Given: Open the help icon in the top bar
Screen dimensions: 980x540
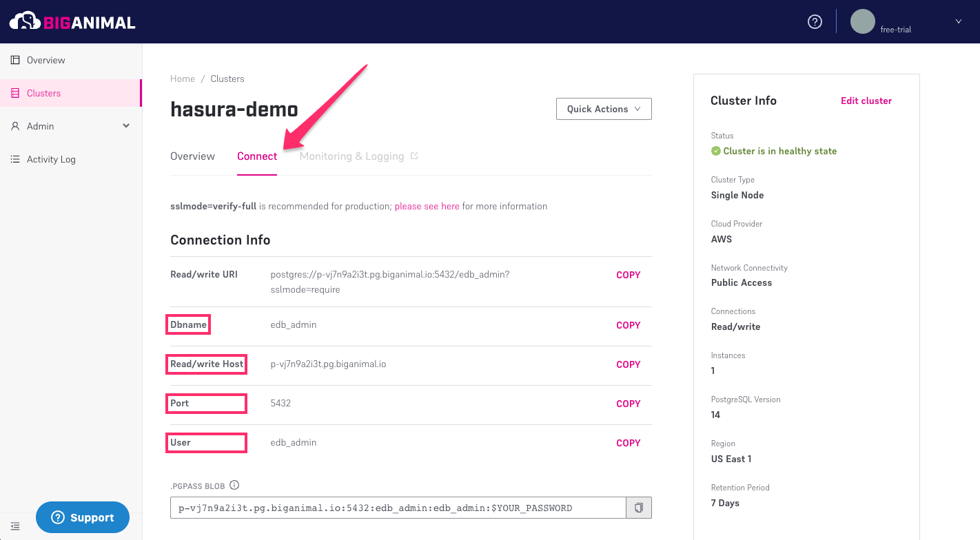Looking at the screenshot, I should click(x=815, y=21).
